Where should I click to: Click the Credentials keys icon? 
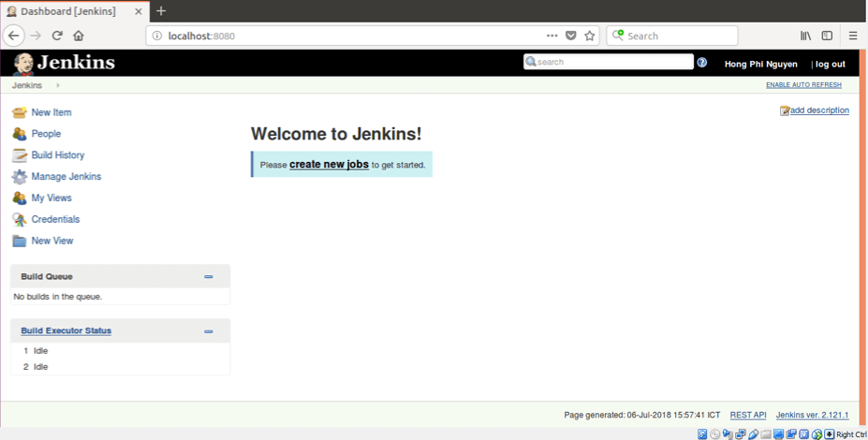point(20,220)
